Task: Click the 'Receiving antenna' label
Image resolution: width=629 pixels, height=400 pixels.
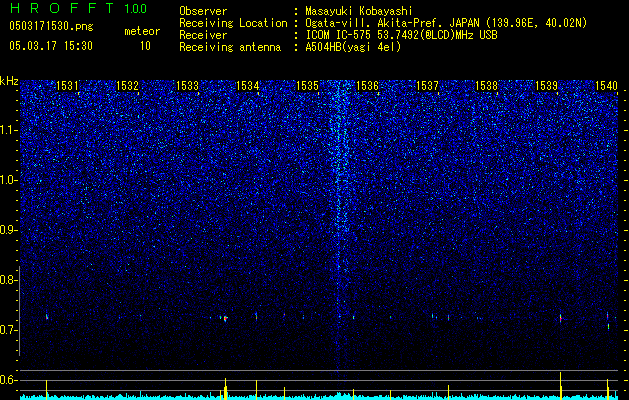Action: [230, 47]
